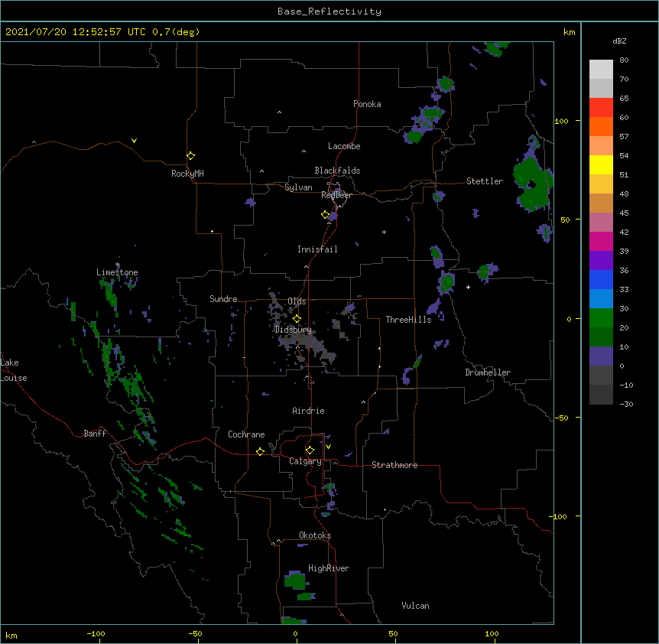
Task: Click the large green echo east of Stettler
Action: (532, 184)
